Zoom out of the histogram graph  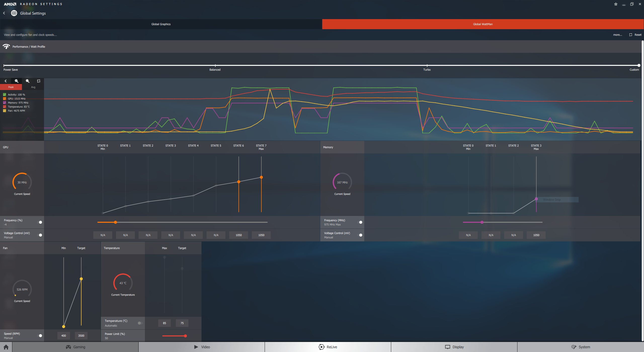(28, 81)
